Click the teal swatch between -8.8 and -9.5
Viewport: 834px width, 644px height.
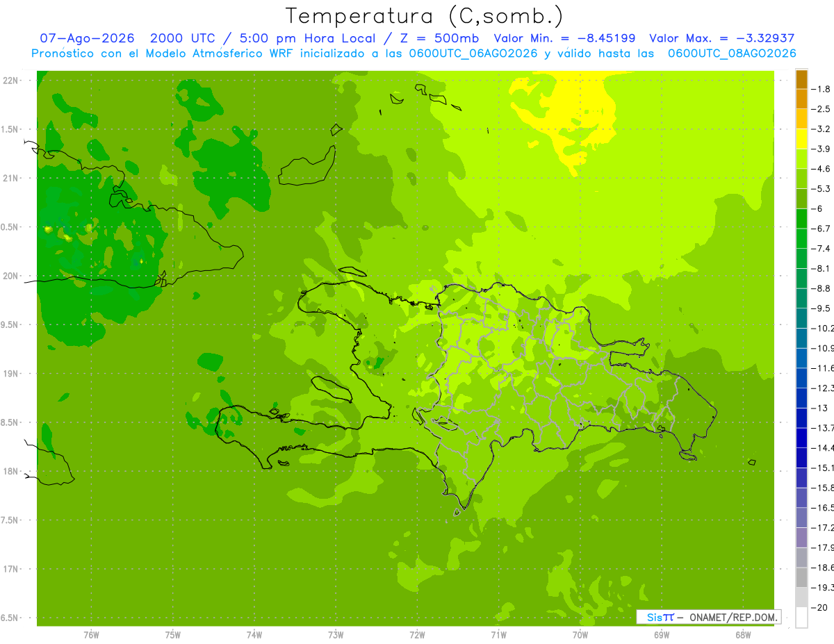click(x=801, y=298)
